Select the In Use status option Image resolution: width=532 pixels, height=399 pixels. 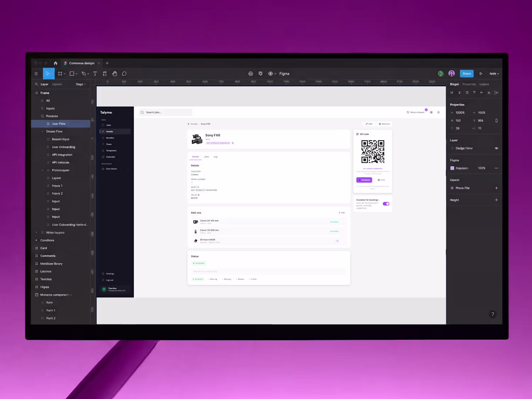coord(253,279)
